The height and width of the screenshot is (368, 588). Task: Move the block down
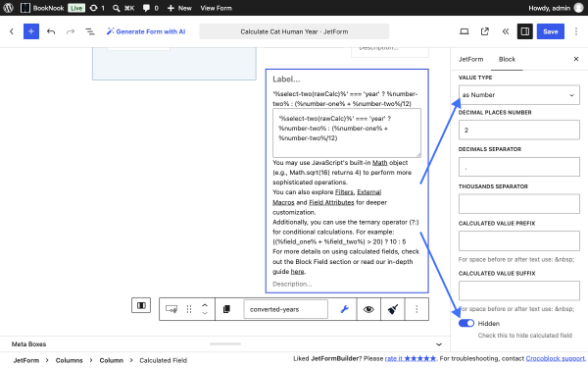pos(205,313)
